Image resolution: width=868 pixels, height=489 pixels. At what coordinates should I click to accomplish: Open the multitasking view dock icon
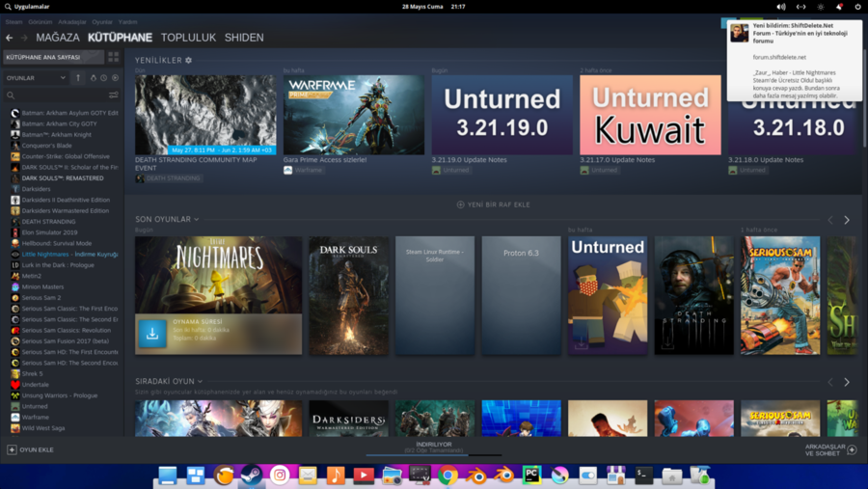coord(196,475)
